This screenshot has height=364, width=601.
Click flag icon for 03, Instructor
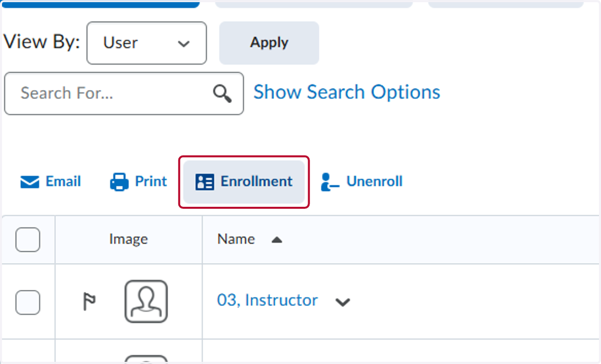89,301
